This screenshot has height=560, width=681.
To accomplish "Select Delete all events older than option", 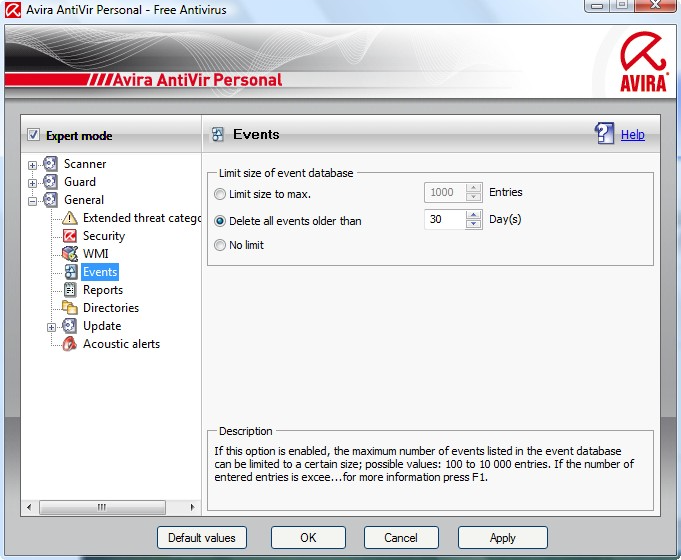I will pyautogui.click(x=220, y=221).
